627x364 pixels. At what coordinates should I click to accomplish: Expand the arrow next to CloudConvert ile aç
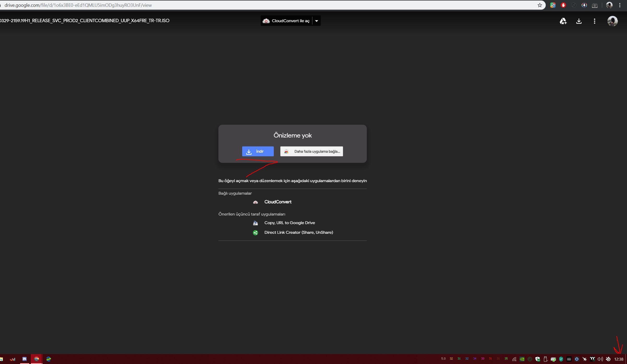(316, 21)
